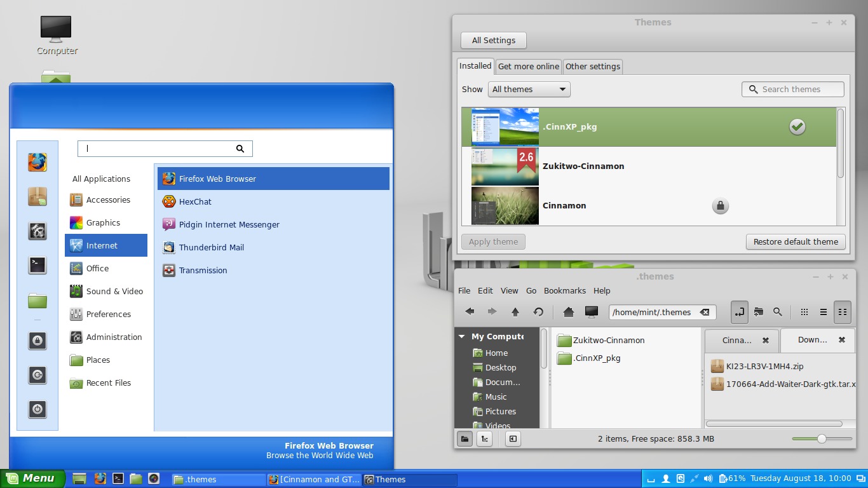Click the 'Restore default theme' button
868x488 pixels.
coord(796,241)
